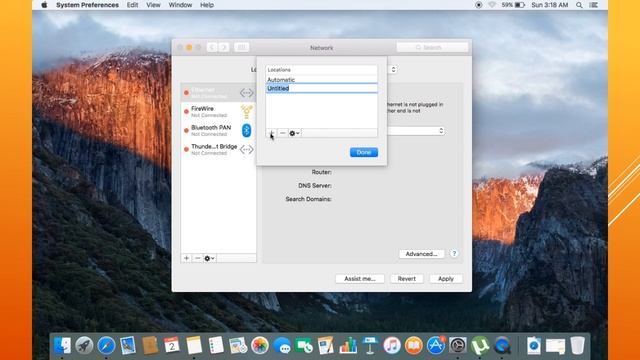Screen dimensions: 640x360
Task: Open the Help menu
Action: (x=207, y=5)
